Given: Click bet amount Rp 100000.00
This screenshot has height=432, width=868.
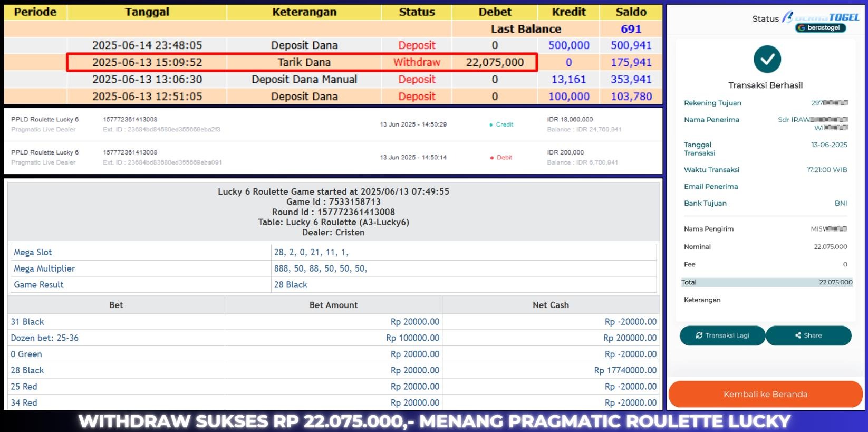Looking at the screenshot, I should coord(412,338).
